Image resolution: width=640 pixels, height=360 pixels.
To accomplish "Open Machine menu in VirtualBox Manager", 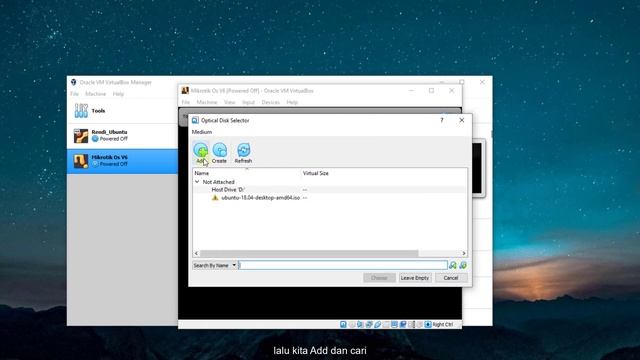I will coord(96,94).
